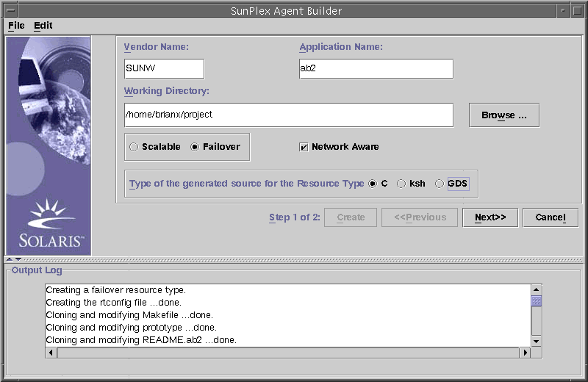Click the 'Application Name:' label
588x382 pixels.
click(341, 47)
